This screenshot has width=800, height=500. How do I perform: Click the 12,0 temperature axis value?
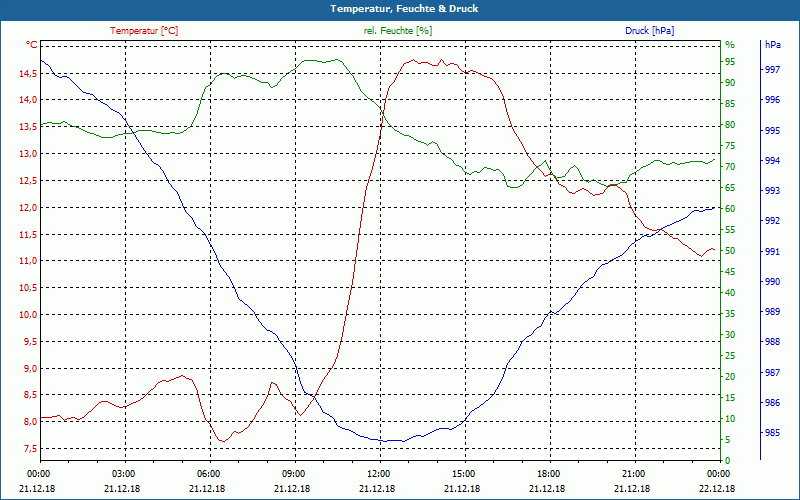click(x=28, y=208)
